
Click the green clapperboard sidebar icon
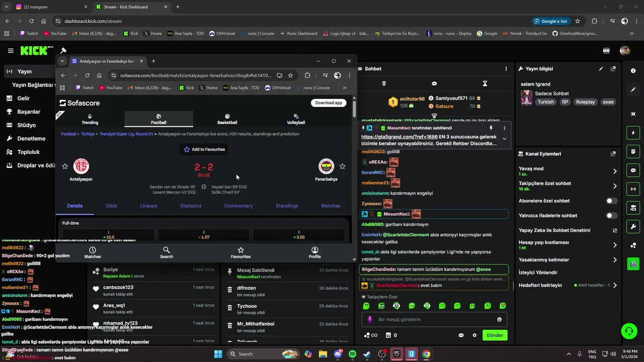[633, 263]
